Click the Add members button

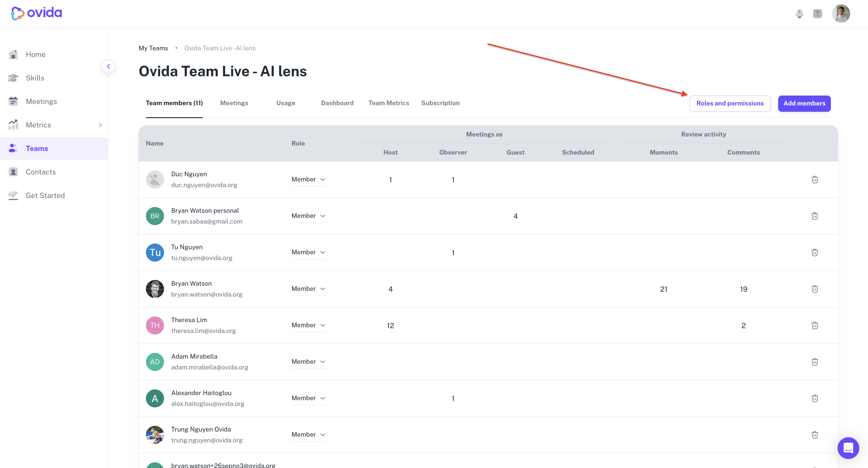pyautogui.click(x=804, y=103)
